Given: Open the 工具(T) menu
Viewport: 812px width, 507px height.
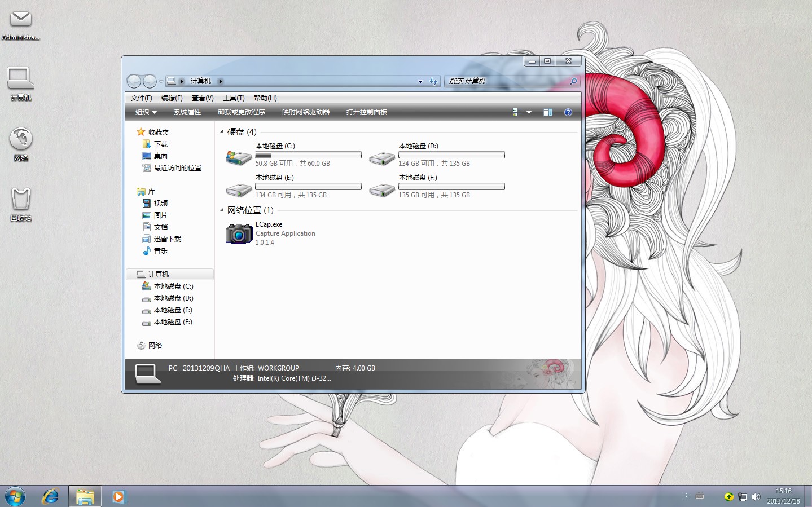Looking at the screenshot, I should click(x=234, y=98).
